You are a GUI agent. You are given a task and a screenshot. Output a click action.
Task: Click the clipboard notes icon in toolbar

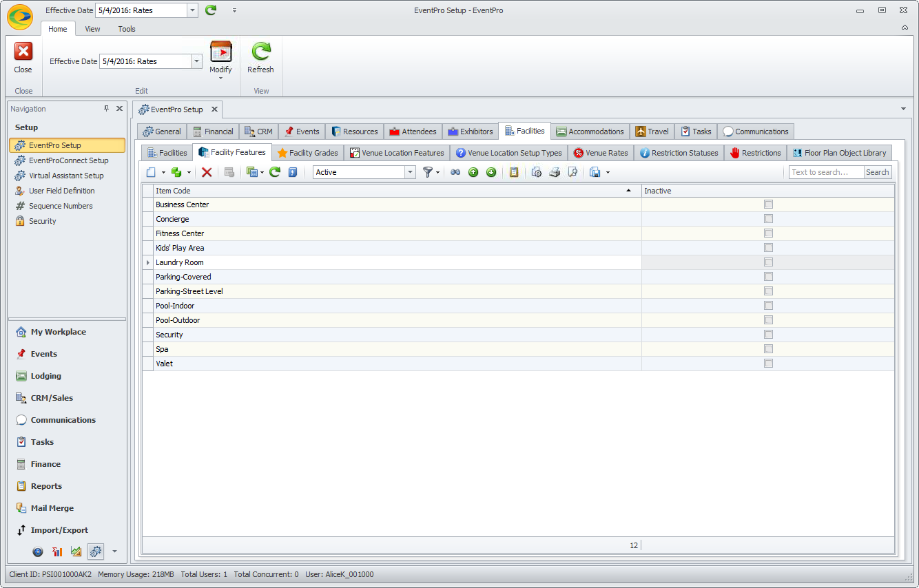tap(514, 172)
